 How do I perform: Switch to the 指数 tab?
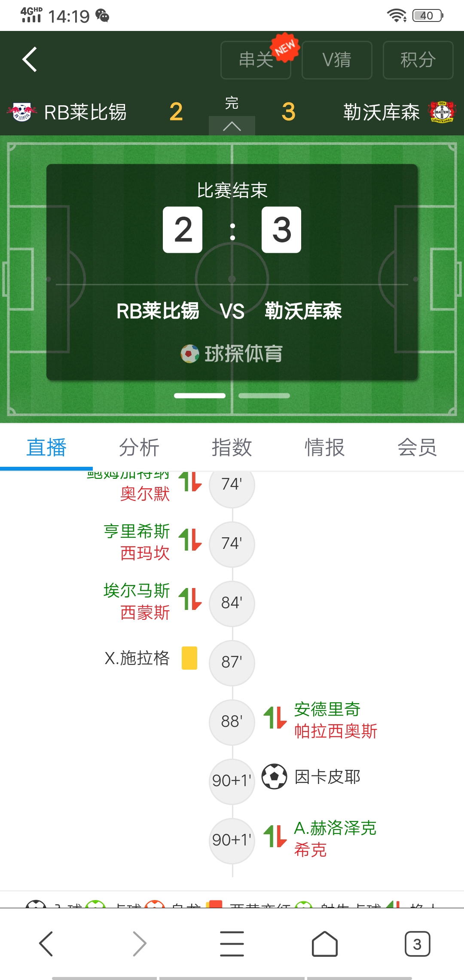[232, 447]
